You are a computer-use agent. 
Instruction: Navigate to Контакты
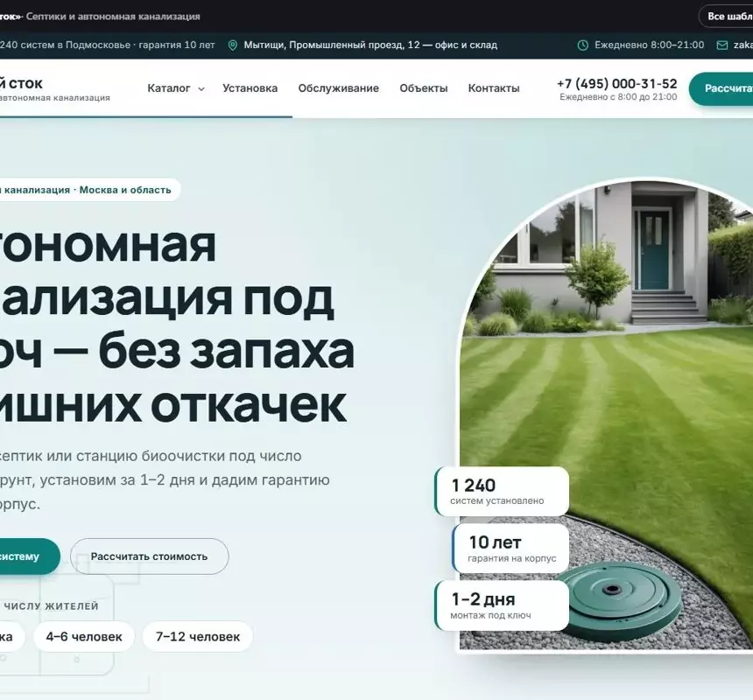point(494,88)
